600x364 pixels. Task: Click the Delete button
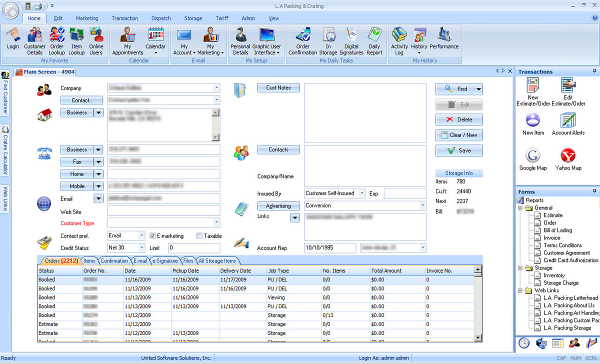(459, 119)
